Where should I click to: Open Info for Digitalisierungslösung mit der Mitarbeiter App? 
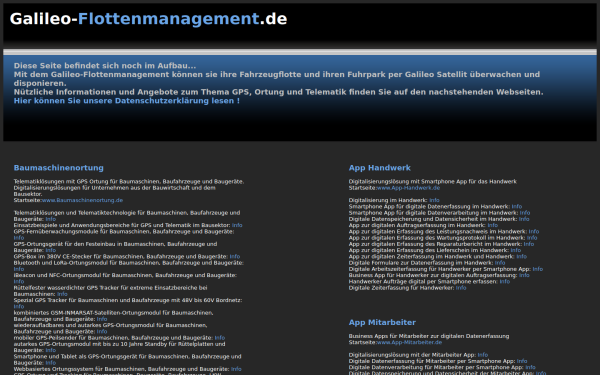click(483, 355)
